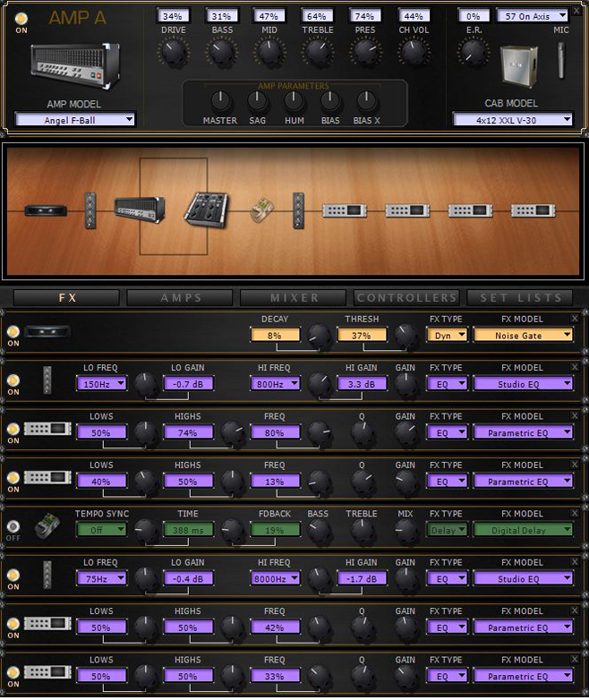Click the Digital Delay pedal thumbnail in FX list

47,525
